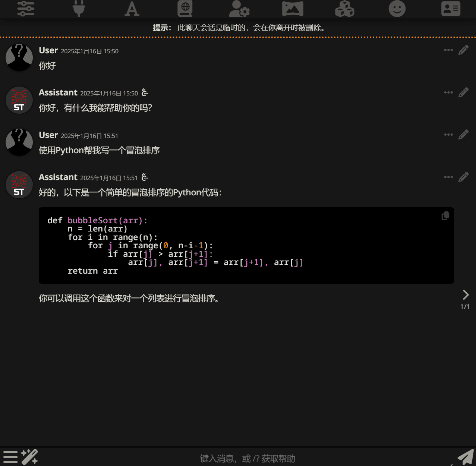Open character management card icon
The width and height of the screenshot is (476, 466).
pos(451,9)
